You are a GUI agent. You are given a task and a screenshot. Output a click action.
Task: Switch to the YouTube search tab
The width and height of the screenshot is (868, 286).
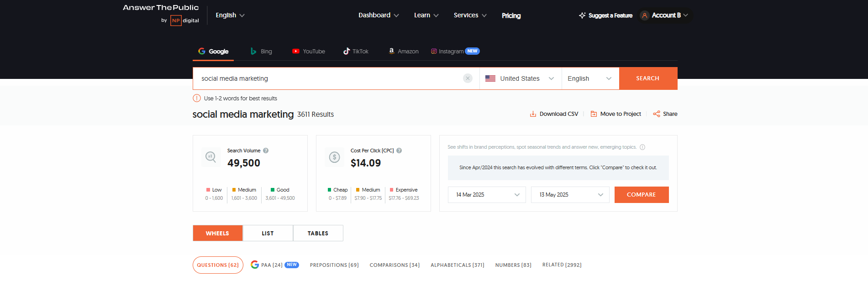[309, 52]
